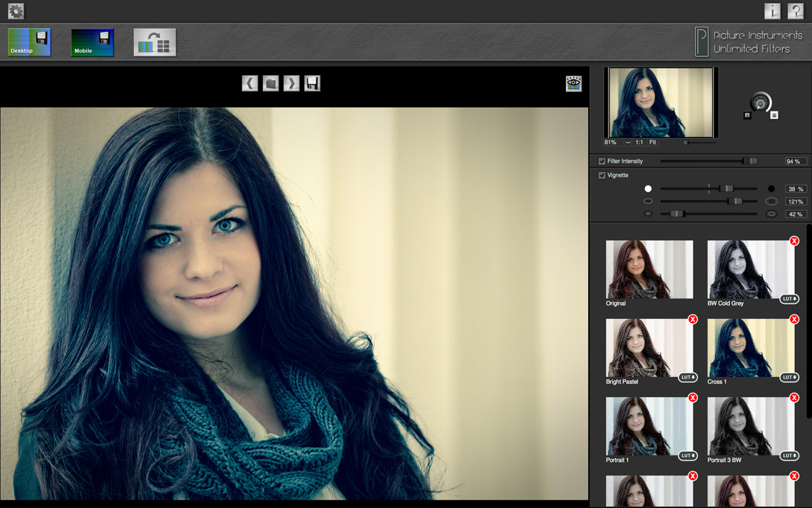Delete the Portrait 3 BW filter
Viewport: 812px width, 508px height.
click(x=794, y=398)
